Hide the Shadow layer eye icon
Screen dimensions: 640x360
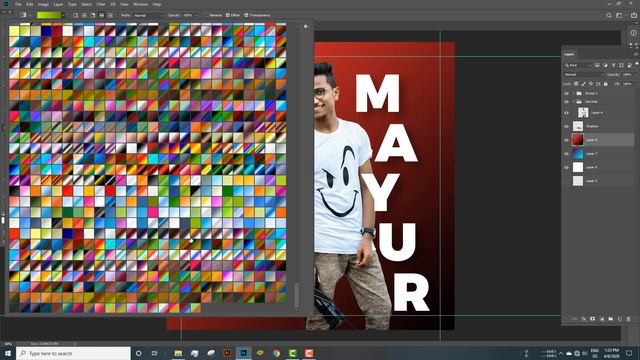[x=566, y=127]
